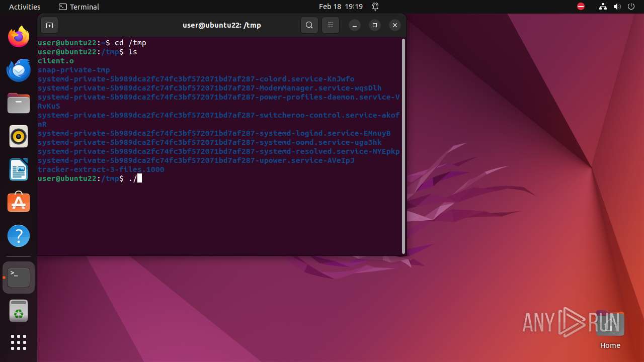Viewport: 644px width, 362px height.
Task: Show Applications grid
Action: (19, 342)
